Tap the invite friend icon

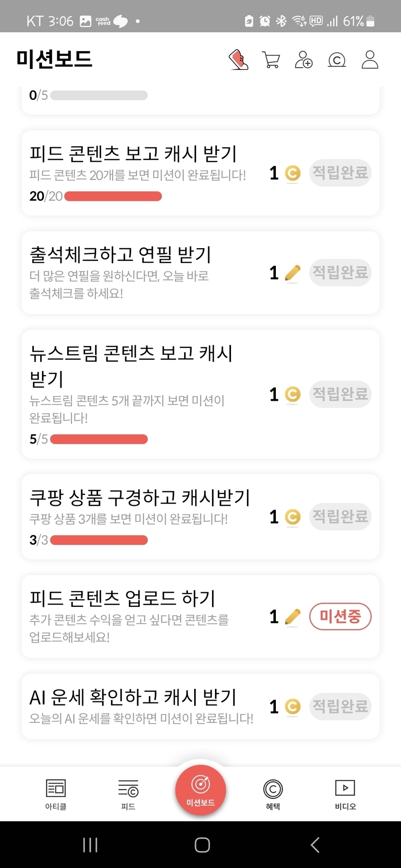click(303, 60)
